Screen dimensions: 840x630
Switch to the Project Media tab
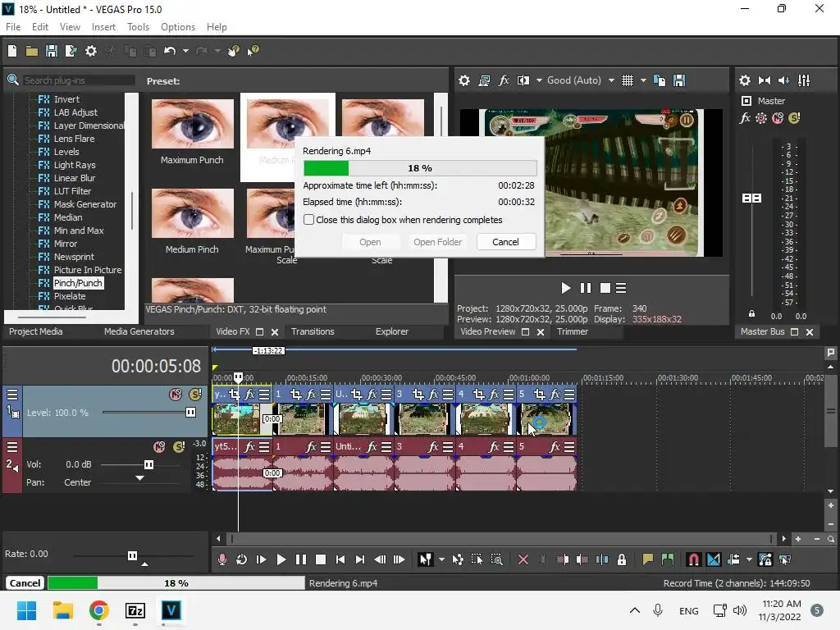36,331
